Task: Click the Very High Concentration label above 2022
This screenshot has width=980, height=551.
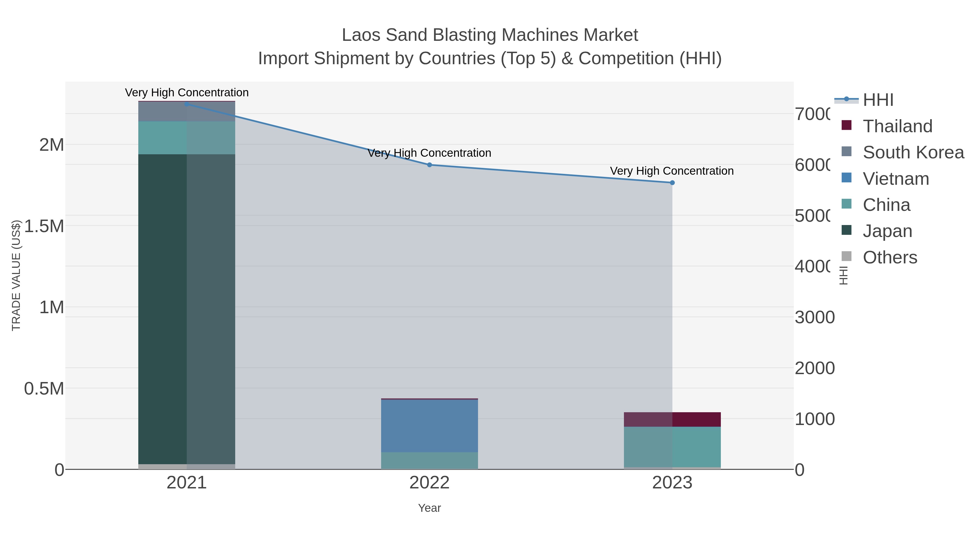Action: (430, 153)
